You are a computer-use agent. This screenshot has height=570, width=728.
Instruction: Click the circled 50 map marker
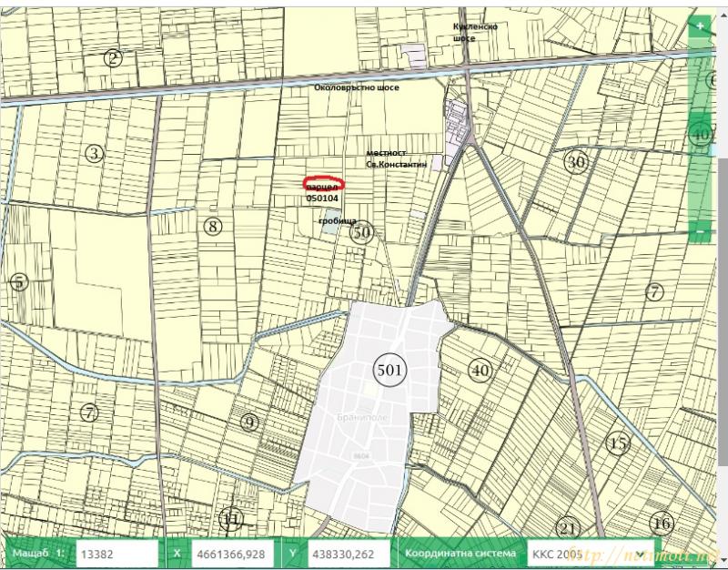362,232
